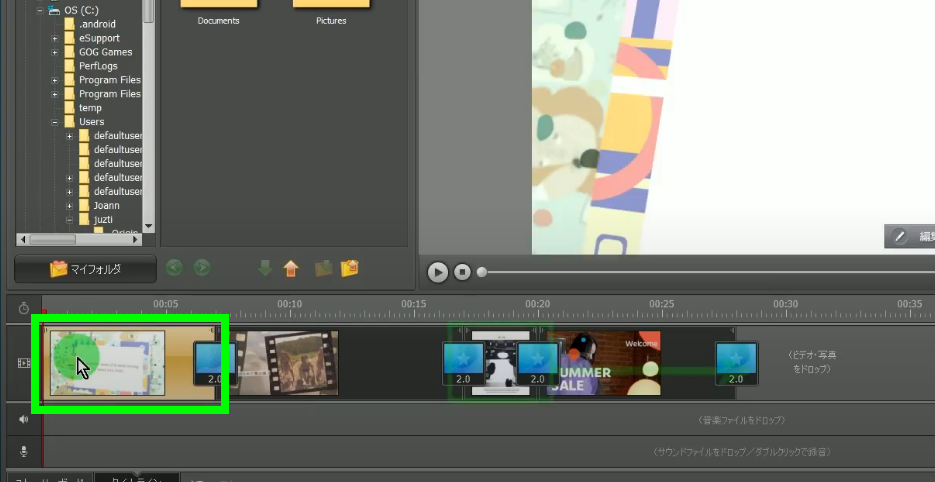This screenshot has height=482, width=935.
Task: Open the マイフォルダ button
Action: tap(86, 269)
